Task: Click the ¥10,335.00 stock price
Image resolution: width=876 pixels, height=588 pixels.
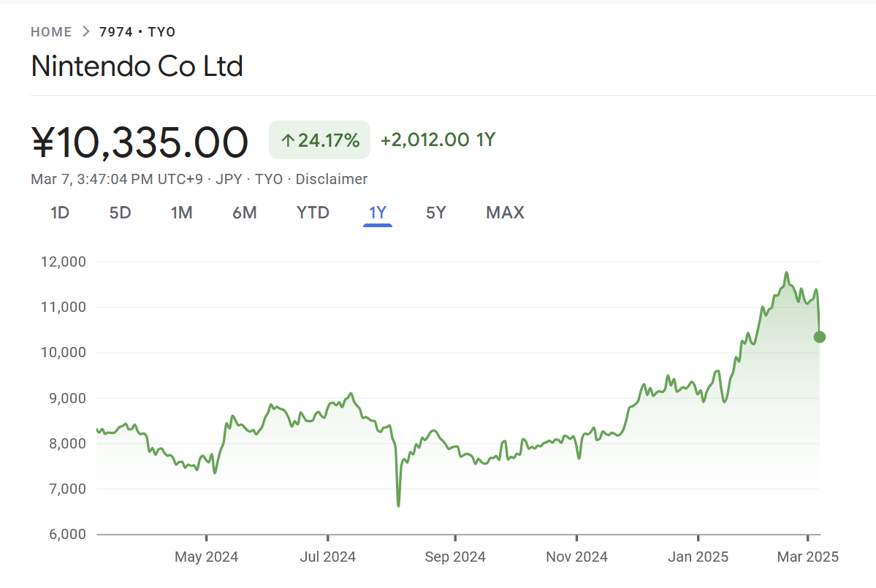Action: pyautogui.click(x=140, y=142)
